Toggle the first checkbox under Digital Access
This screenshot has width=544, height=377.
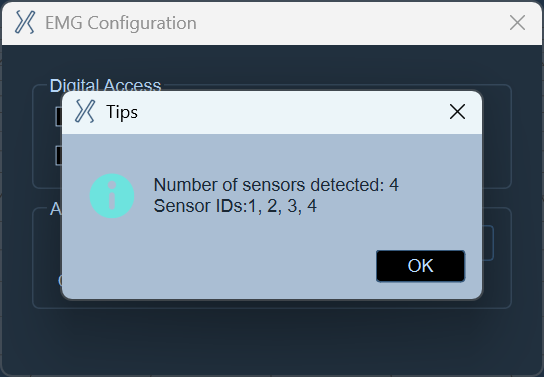click(59, 117)
